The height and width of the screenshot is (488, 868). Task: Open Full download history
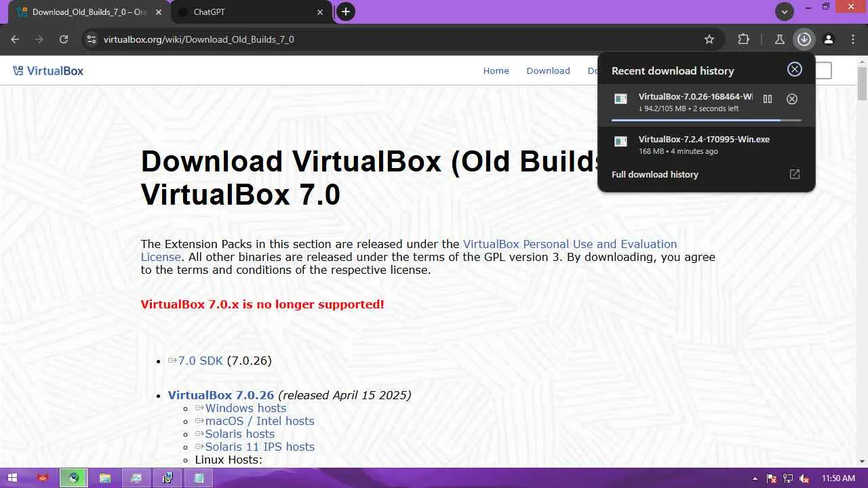tap(655, 174)
